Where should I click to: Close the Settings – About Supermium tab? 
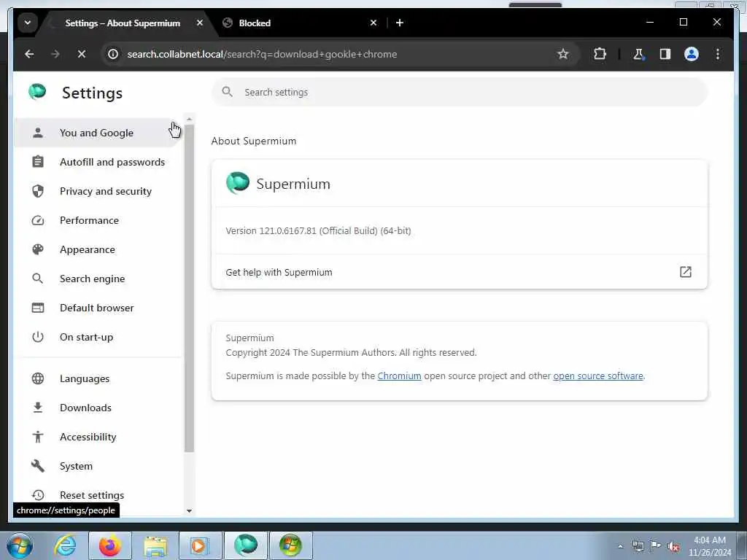(x=200, y=23)
